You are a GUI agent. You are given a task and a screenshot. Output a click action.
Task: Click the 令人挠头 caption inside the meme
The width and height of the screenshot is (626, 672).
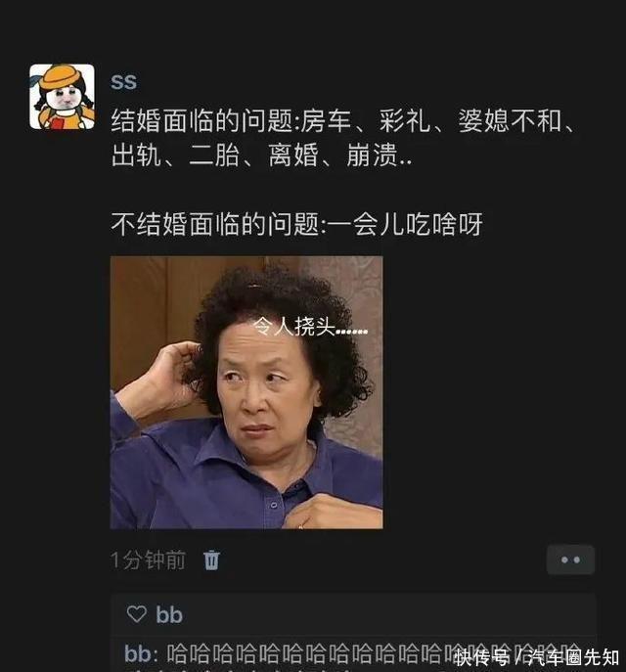[311, 327]
